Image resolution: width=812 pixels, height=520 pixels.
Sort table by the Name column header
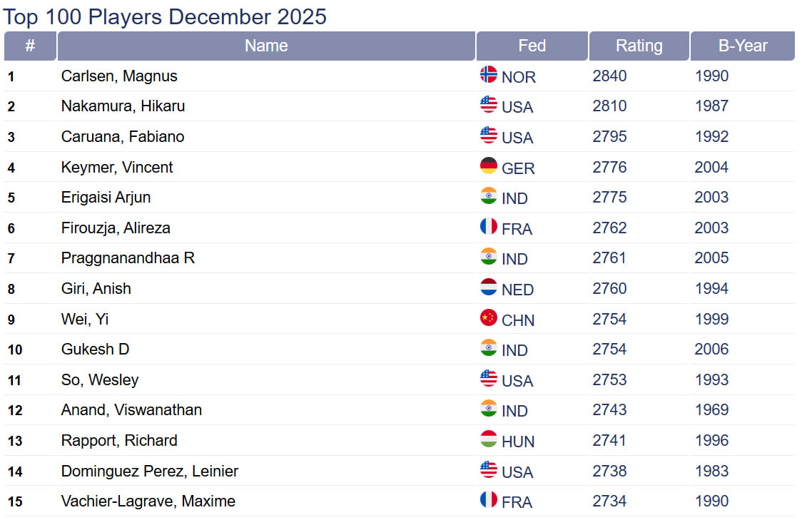pyautogui.click(x=266, y=46)
